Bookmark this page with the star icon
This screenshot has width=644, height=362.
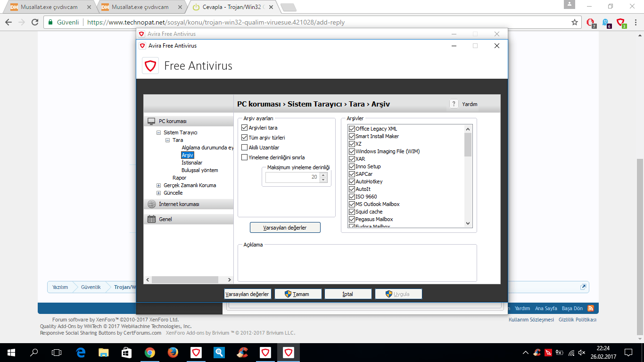click(x=575, y=22)
